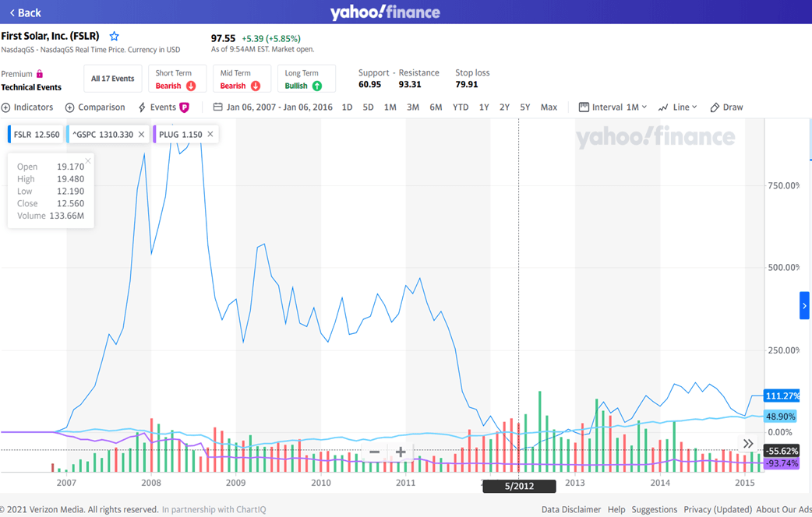
Task: Click the 5/2012 crosshair date marker
Action: [520, 486]
